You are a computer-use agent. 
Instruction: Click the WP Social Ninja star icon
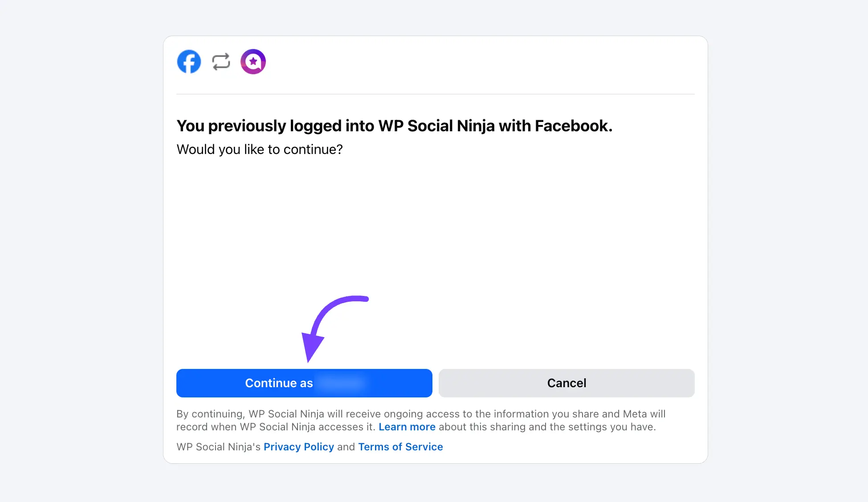coord(253,62)
